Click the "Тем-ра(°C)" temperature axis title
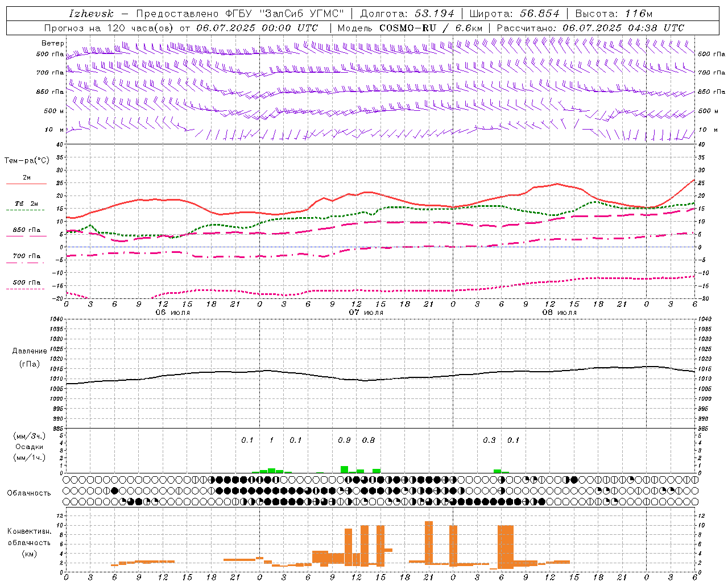The height and width of the screenshot is (582, 728). pyautogui.click(x=27, y=161)
